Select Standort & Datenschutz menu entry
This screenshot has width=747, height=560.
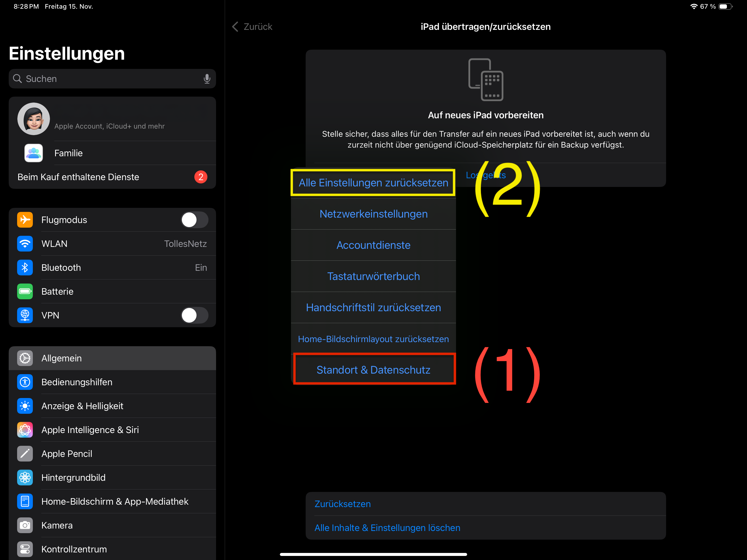(373, 370)
